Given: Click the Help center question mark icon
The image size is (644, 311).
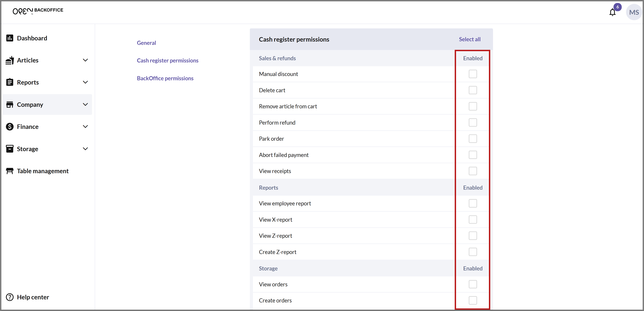Looking at the screenshot, I should click(x=10, y=297).
